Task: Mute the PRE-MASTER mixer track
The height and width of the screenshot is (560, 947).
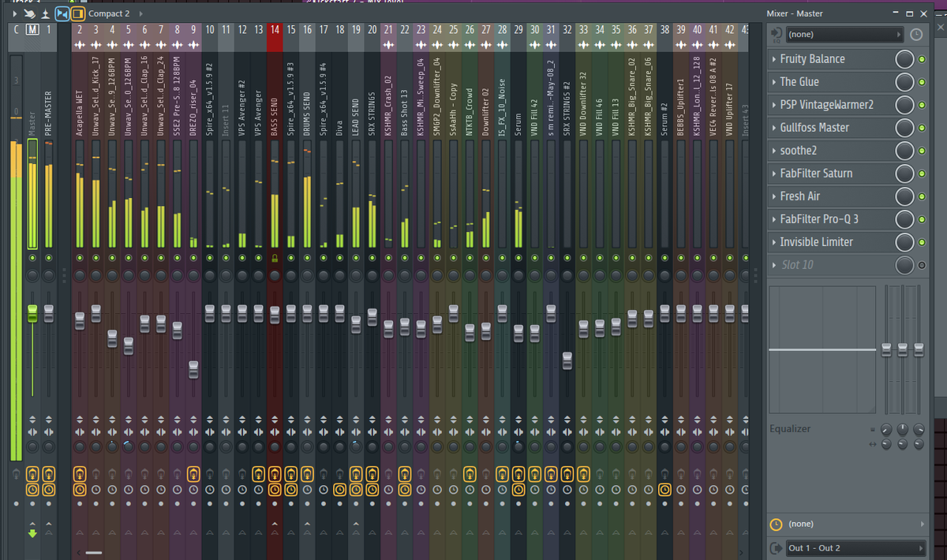Action: point(49,258)
